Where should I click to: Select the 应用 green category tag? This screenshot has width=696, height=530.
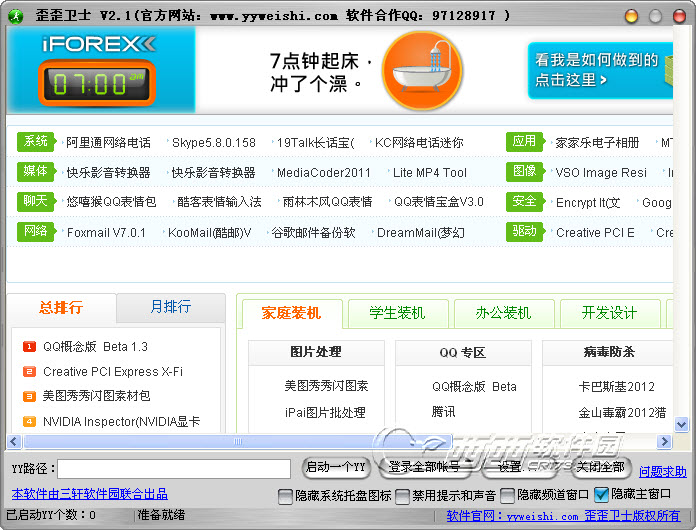pyautogui.click(x=525, y=142)
